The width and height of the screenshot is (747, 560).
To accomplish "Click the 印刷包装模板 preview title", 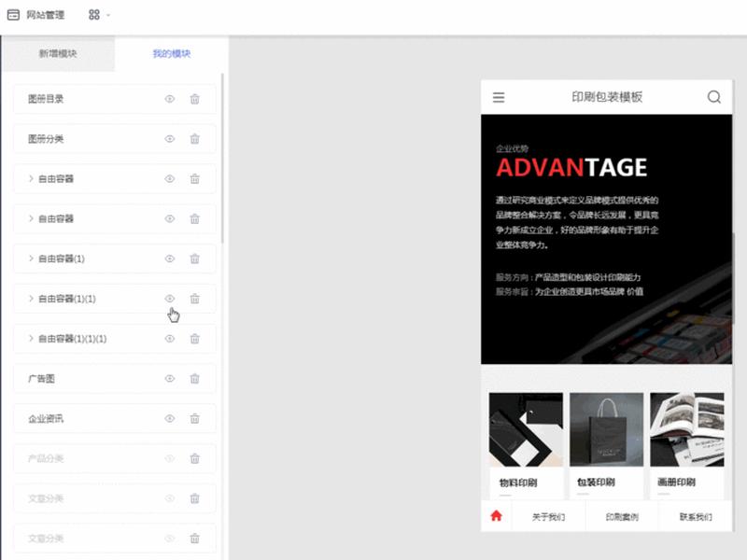I will [x=607, y=97].
